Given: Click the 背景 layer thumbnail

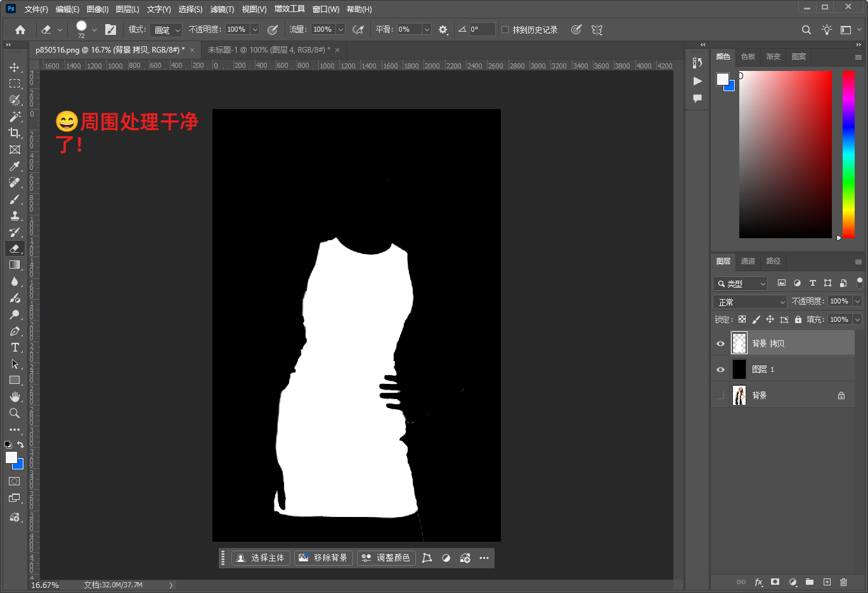Looking at the screenshot, I should pos(739,395).
